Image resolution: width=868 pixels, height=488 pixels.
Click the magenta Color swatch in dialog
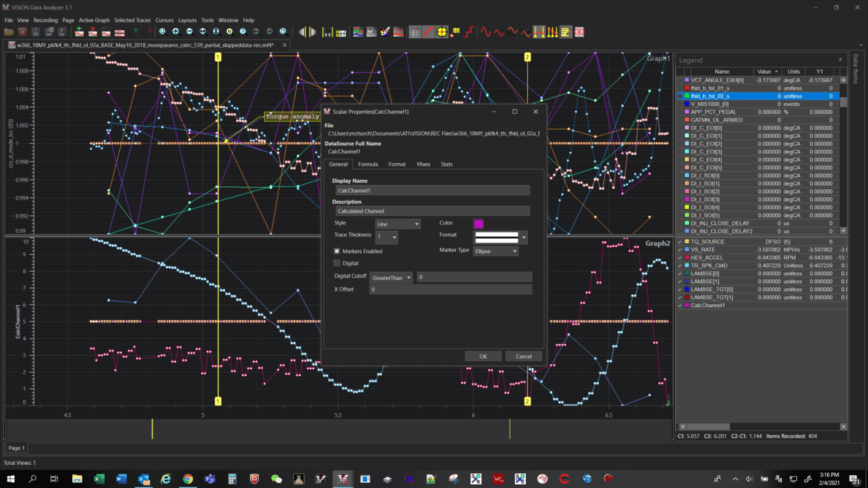click(478, 224)
